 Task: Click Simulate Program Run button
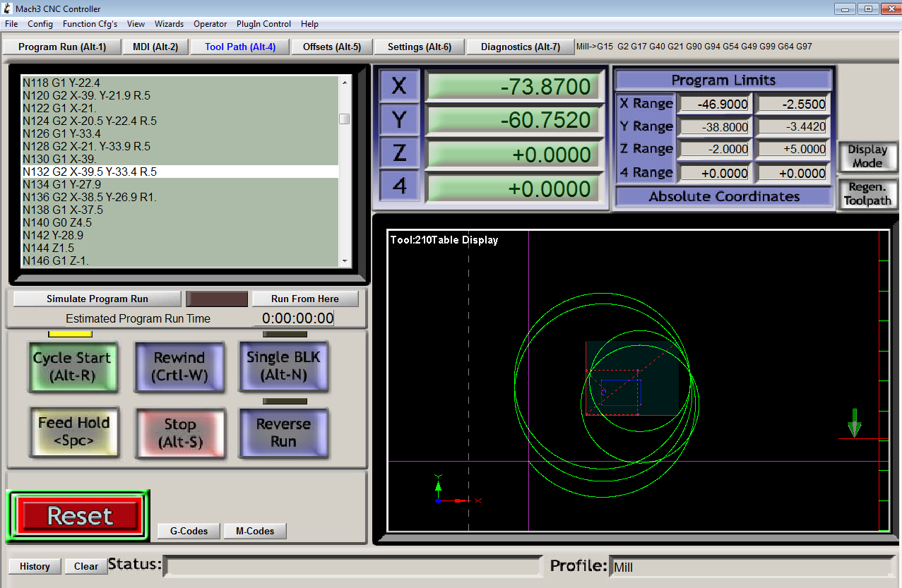pos(97,299)
